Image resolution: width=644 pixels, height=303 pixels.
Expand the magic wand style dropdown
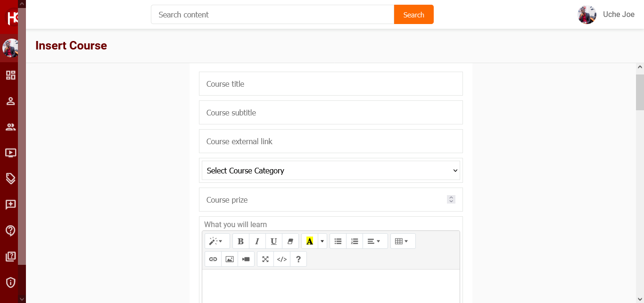(217, 241)
